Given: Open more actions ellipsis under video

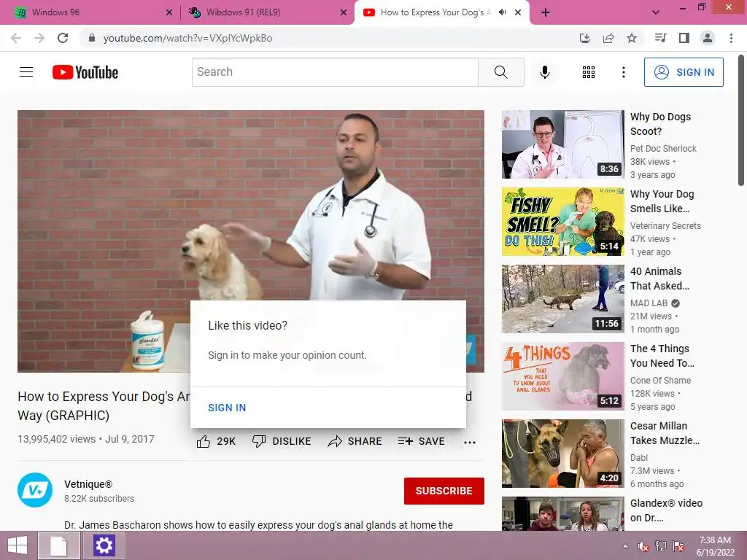Looking at the screenshot, I should [x=469, y=443].
